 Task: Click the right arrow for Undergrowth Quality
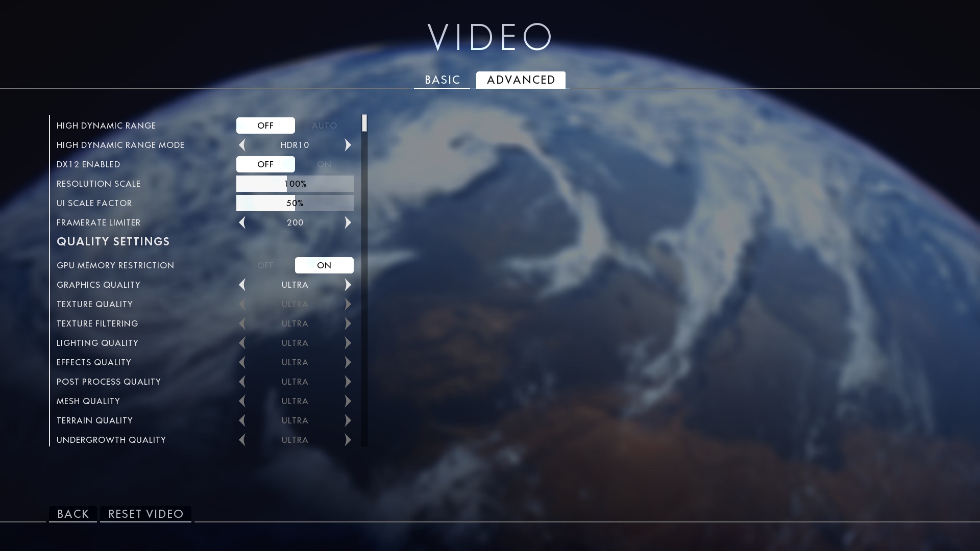[349, 439]
